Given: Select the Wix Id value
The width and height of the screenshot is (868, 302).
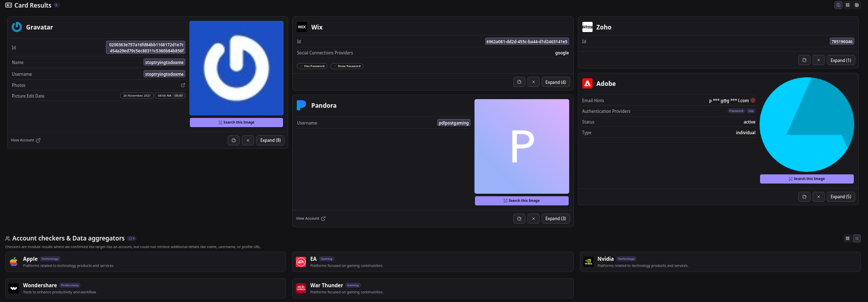Looking at the screenshot, I should coord(527,42).
